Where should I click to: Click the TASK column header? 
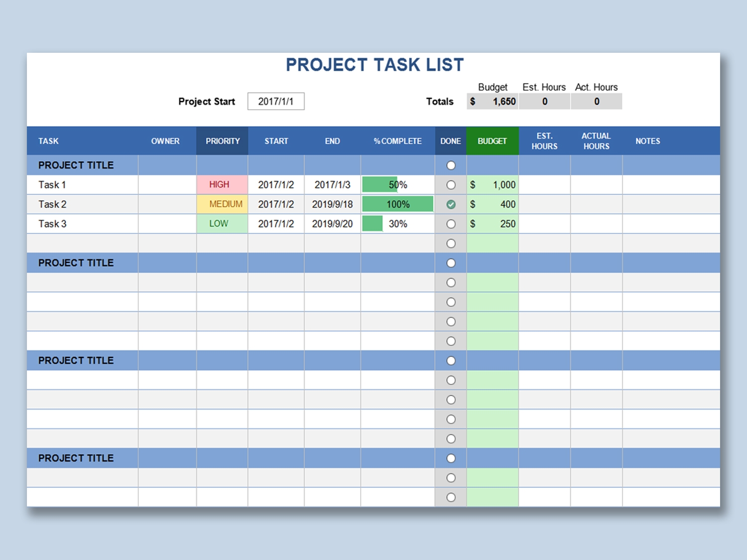pos(49,141)
